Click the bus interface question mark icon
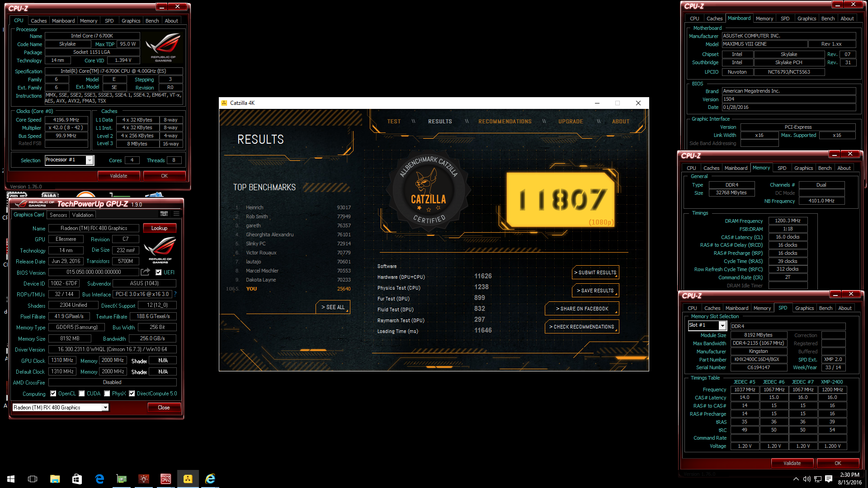868x488 pixels. point(175,294)
